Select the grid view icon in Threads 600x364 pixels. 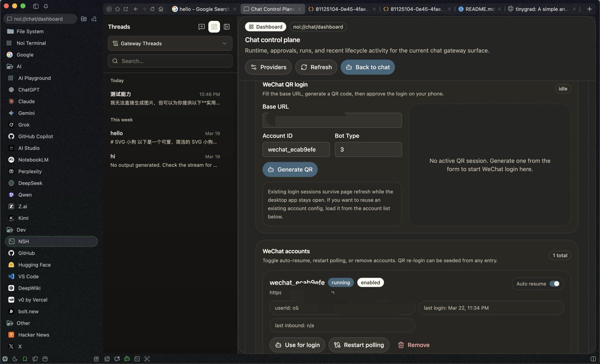tap(214, 27)
